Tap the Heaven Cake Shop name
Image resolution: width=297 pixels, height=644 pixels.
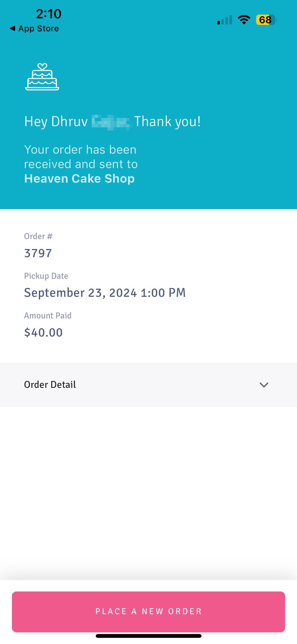tap(79, 179)
